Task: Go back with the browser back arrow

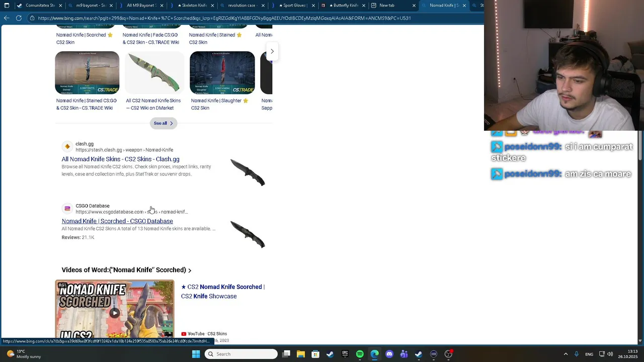Action: coord(7,18)
